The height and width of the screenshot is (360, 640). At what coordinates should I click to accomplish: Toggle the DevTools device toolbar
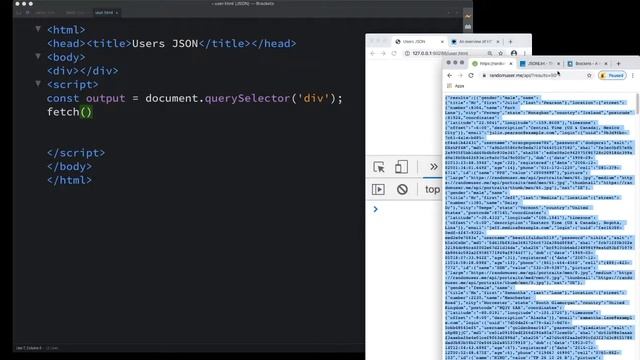pos(401,167)
